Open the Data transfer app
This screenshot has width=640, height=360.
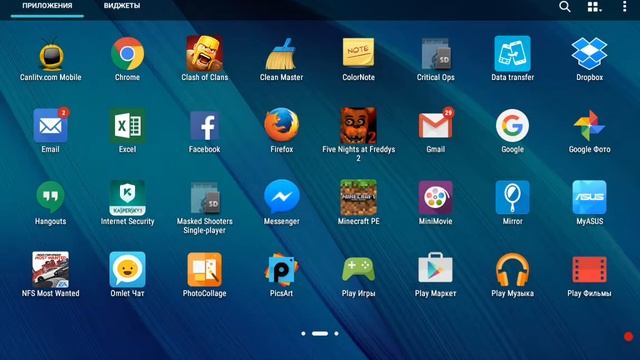pyautogui.click(x=512, y=53)
